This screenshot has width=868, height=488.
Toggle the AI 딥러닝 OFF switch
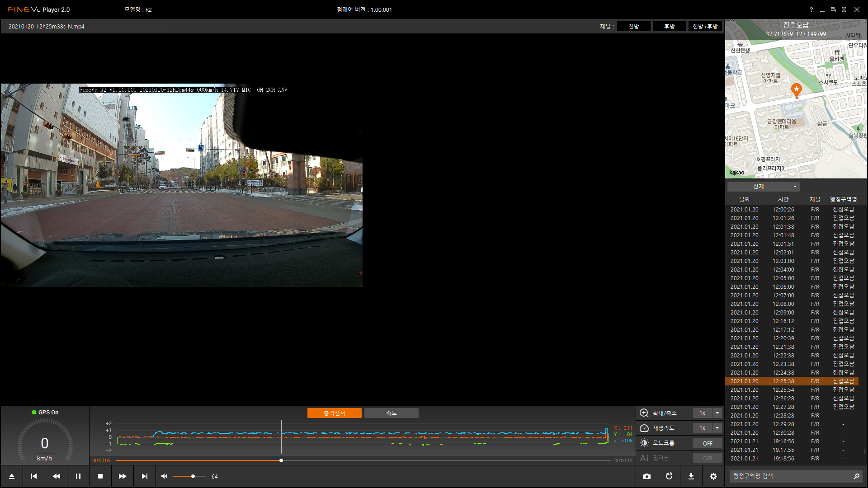[x=707, y=458]
